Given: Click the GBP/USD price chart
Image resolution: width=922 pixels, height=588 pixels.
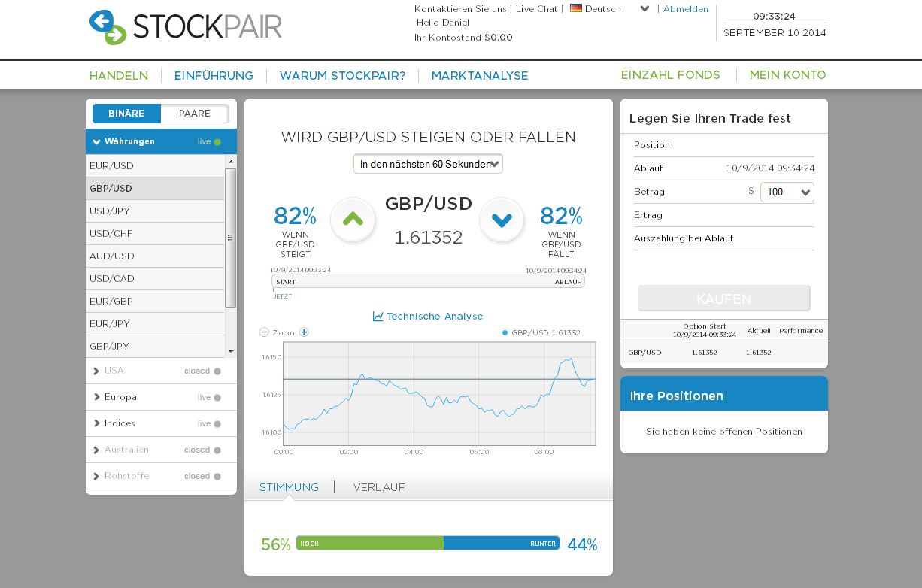Looking at the screenshot, I should click(439, 393).
